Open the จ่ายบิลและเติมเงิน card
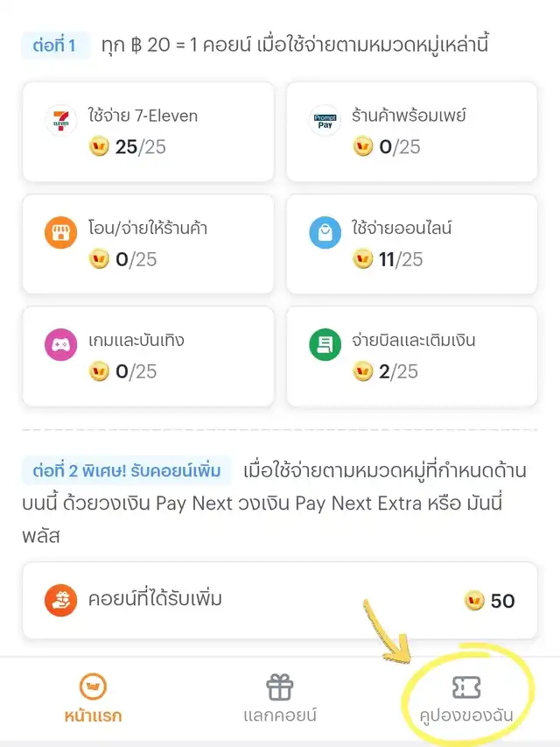Screen dimensions: 560x747 coord(412,356)
